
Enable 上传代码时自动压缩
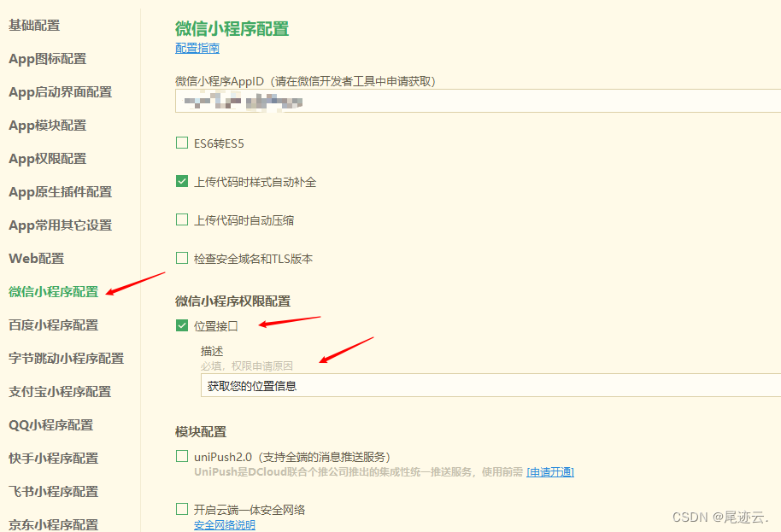tap(182, 219)
